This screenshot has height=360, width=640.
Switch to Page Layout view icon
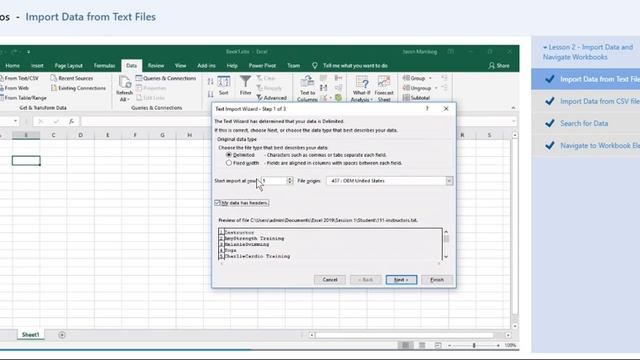point(422,345)
